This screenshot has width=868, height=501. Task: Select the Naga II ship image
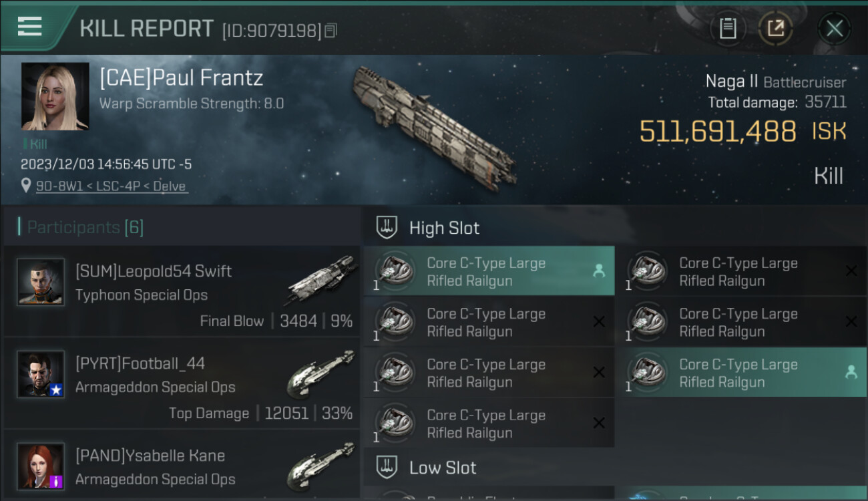(x=434, y=126)
